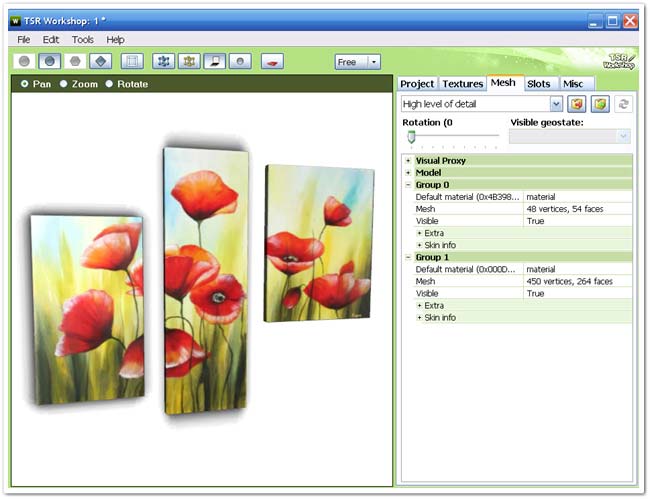Viewport: 650px width, 499px height.
Task: Click the diamond shape toolbar icon
Action: (x=99, y=62)
